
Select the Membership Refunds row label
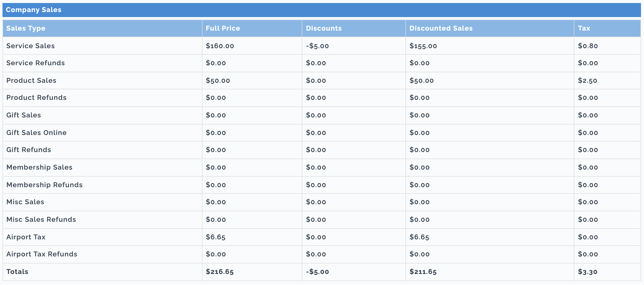point(44,185)
